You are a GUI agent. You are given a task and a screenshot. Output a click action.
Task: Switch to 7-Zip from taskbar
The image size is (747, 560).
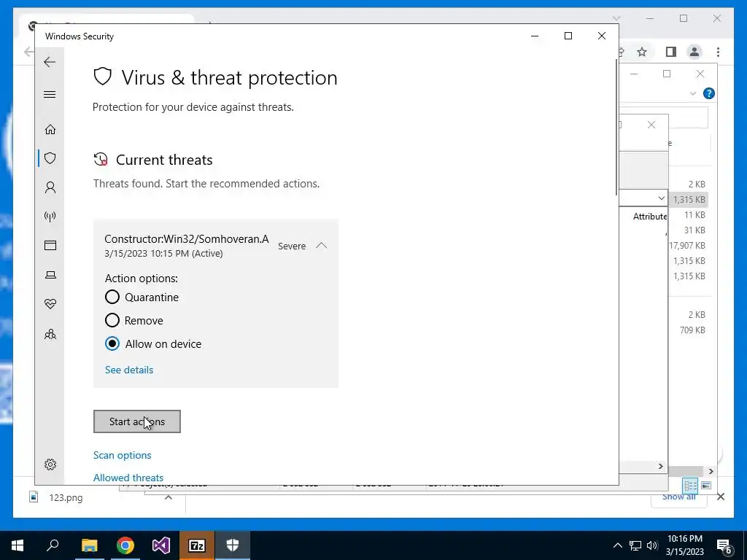pyautogui.click(x=197, y=545)
